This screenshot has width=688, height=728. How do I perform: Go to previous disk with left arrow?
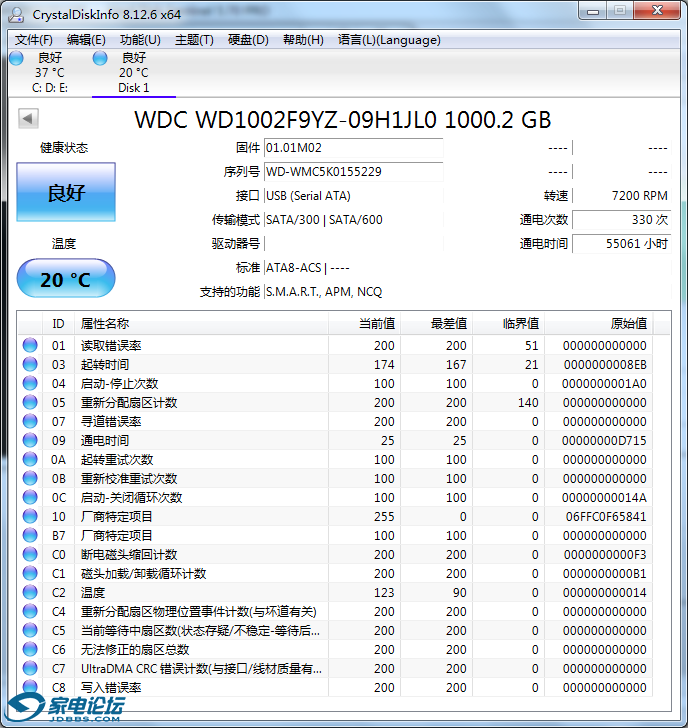28,118
